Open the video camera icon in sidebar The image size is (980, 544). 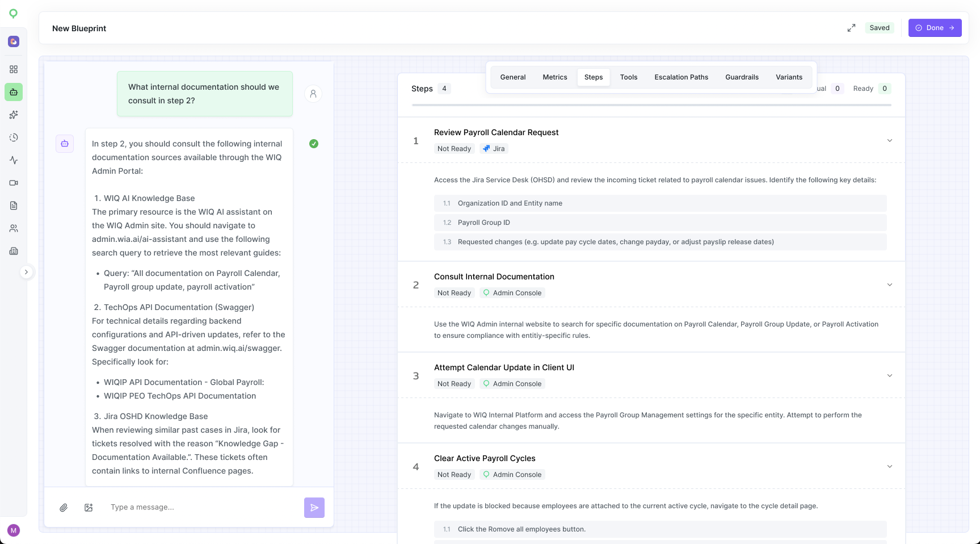[x=14, y=183]
